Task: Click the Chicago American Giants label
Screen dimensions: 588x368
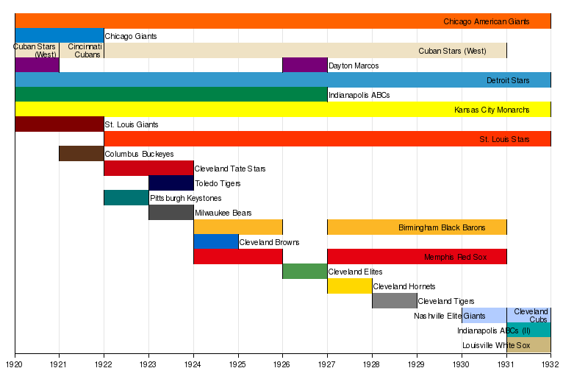Action: click(x=486, y=21)
